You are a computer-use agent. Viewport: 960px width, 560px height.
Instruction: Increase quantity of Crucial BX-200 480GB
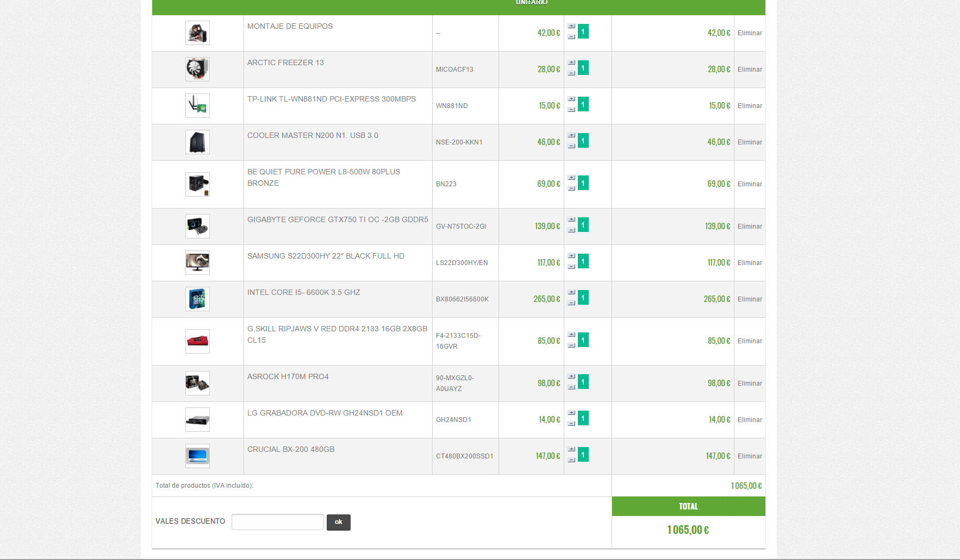click(x=571, y=449)
